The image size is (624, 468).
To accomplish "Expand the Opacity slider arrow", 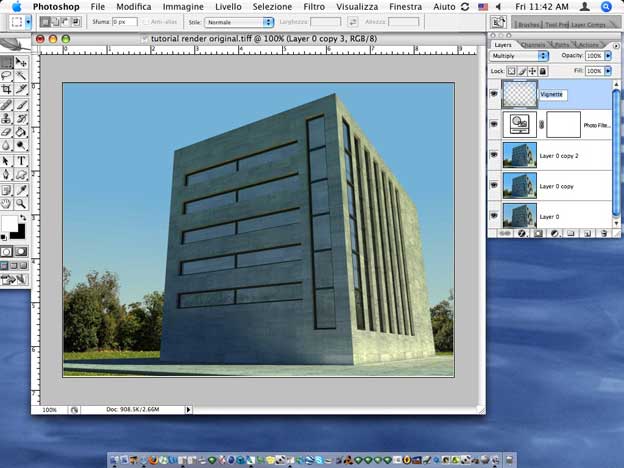I will pos(606,56).
